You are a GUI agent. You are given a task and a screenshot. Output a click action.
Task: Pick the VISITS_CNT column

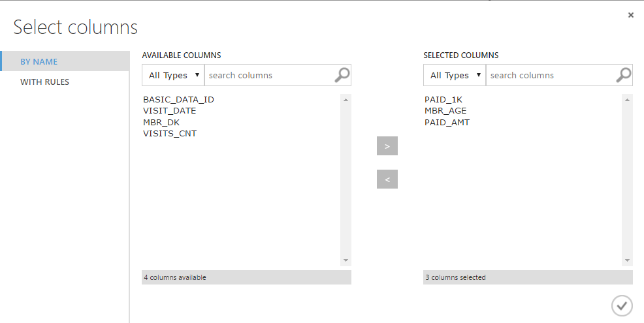(x=170, y=133)
